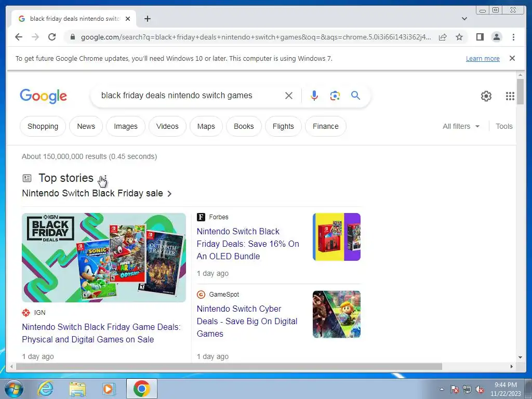Open the Chrome three-dot menu
This screenshot has height=399, width=532.
pyautogui.click(x=513, y=37)
